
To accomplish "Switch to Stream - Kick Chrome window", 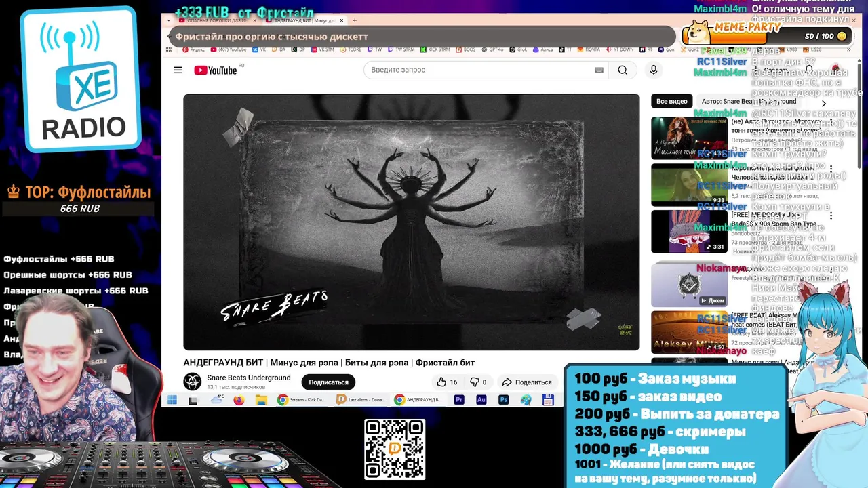I will 302,400.
